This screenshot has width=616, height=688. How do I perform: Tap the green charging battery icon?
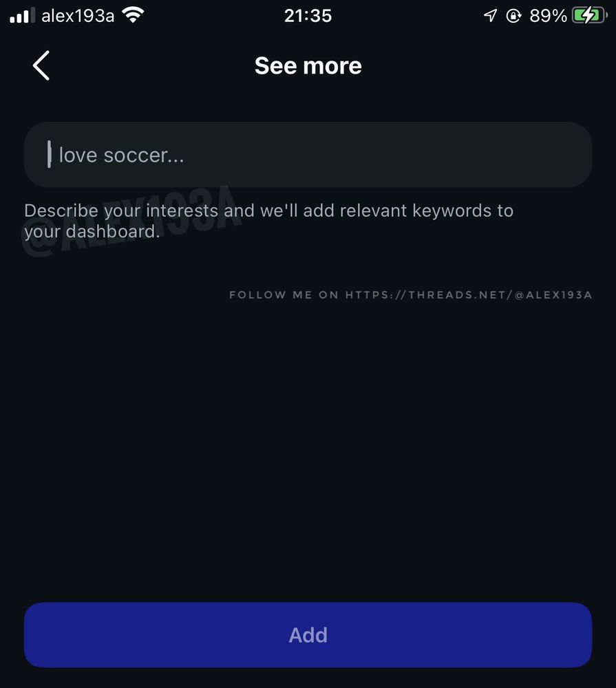pos(590,16)
